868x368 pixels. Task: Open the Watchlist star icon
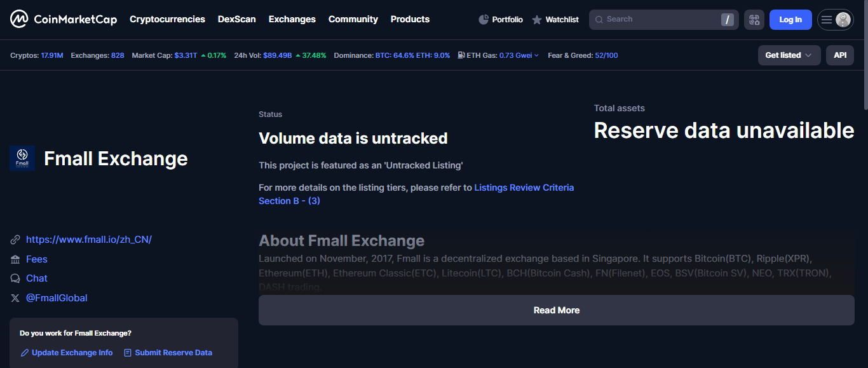[x=537, y=20]
